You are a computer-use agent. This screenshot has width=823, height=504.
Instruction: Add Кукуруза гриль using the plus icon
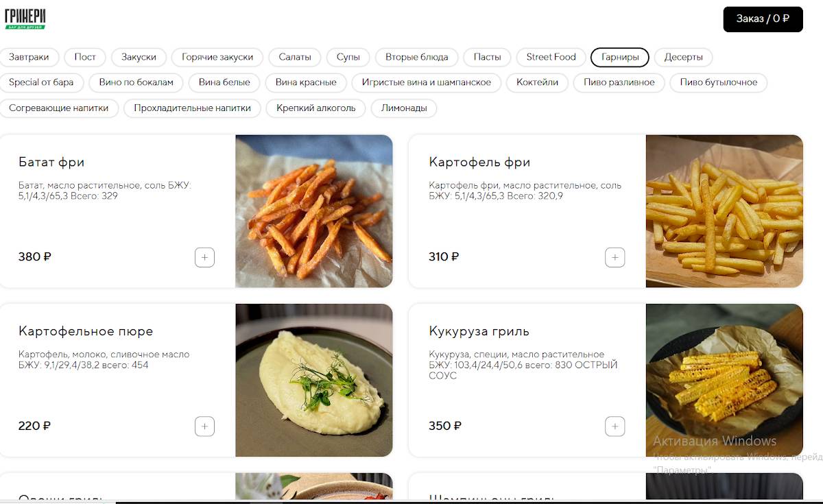click(615, 426)
